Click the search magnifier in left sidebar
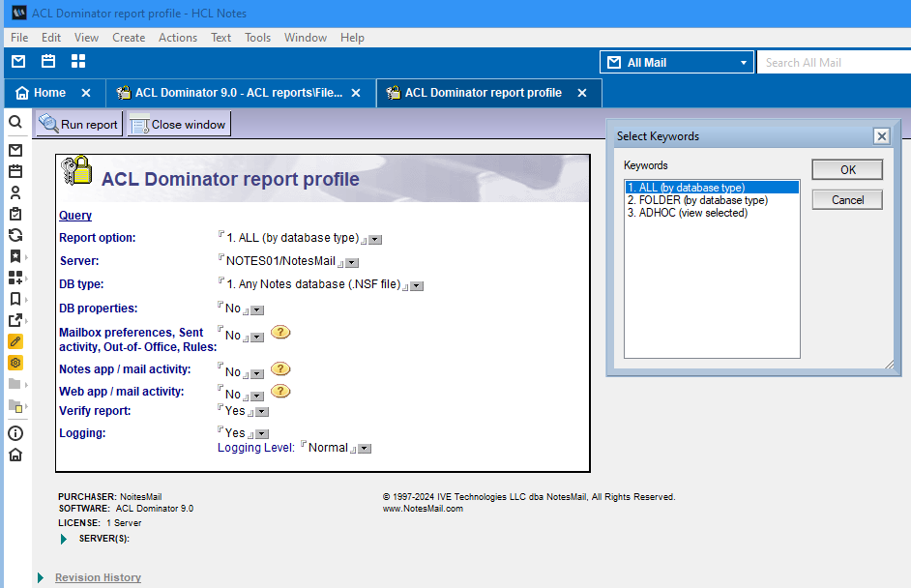The width and height of the screenshot is (911, 588). click(x=15, y=123)
